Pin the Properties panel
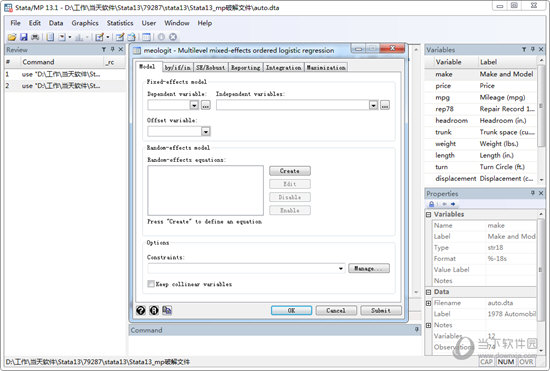This screenshot has height=371, width=550. (533, 193)
